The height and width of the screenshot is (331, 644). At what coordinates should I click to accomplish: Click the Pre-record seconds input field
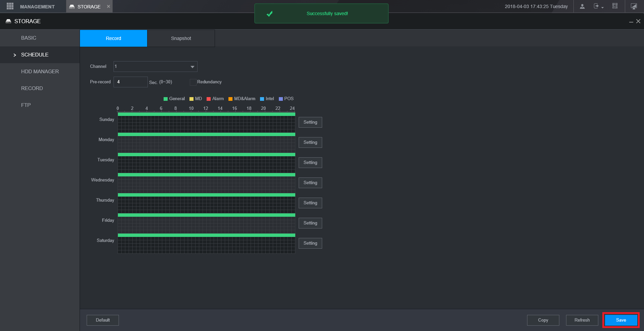coord(130,82)
